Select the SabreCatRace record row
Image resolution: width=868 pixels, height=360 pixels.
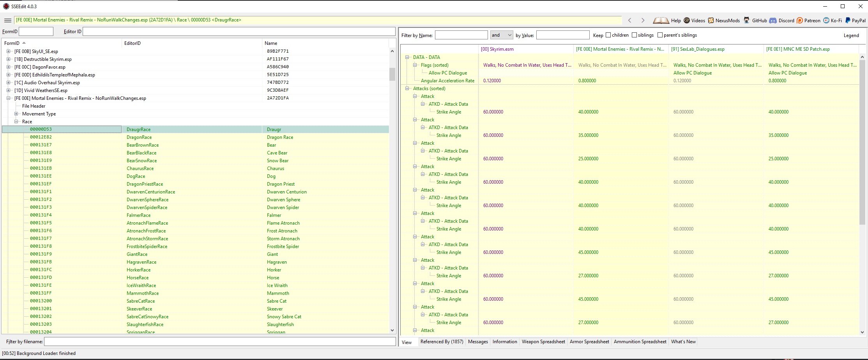[x=195, y=301]
